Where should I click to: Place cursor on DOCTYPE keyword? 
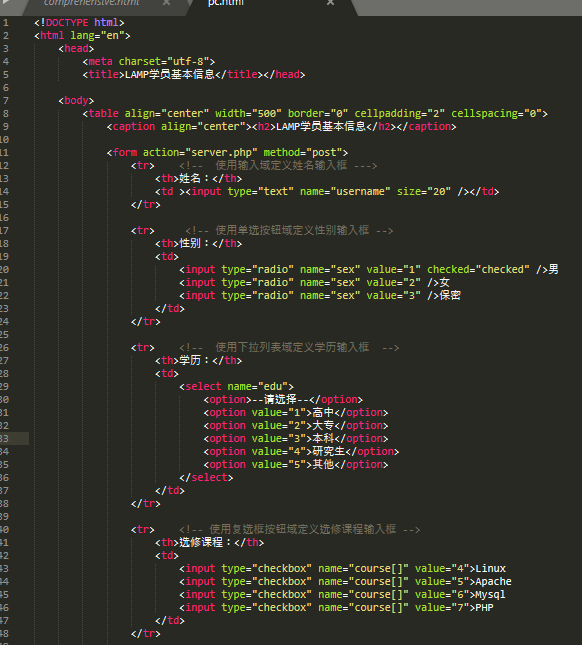click(67, 23)
